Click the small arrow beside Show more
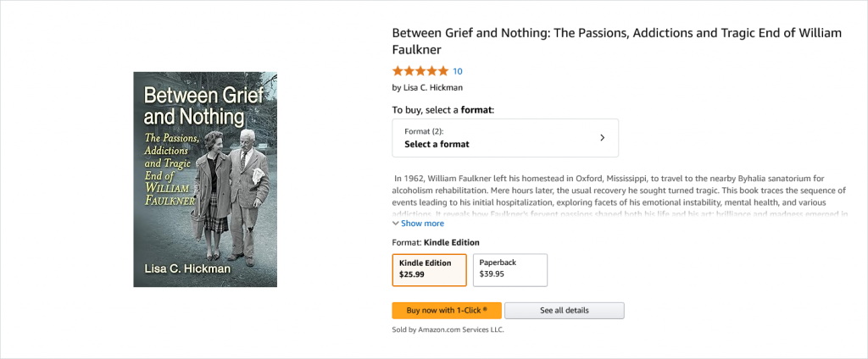 coord(396,224)
